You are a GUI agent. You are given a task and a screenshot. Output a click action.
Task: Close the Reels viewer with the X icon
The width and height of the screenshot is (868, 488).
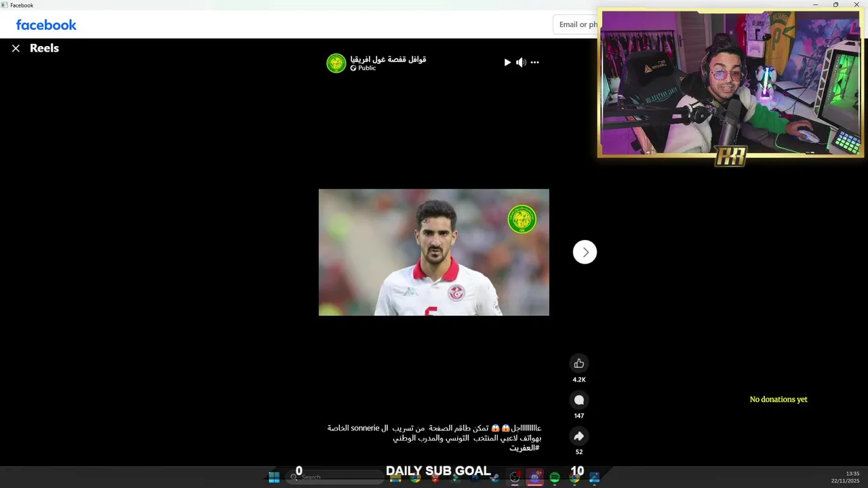16,48
